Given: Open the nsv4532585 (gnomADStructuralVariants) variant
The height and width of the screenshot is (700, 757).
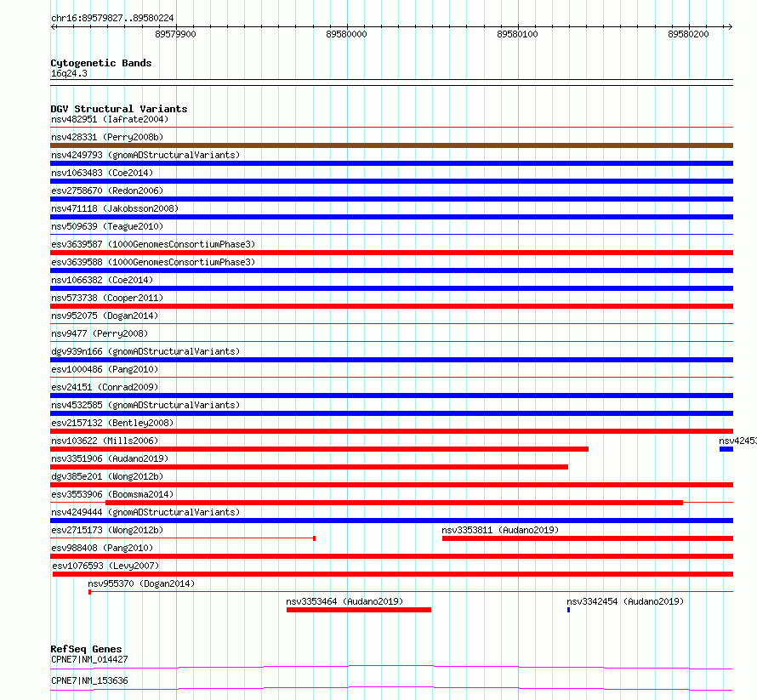Looking at the screenshot, I should pyautogui.click(x=145, y=405).
